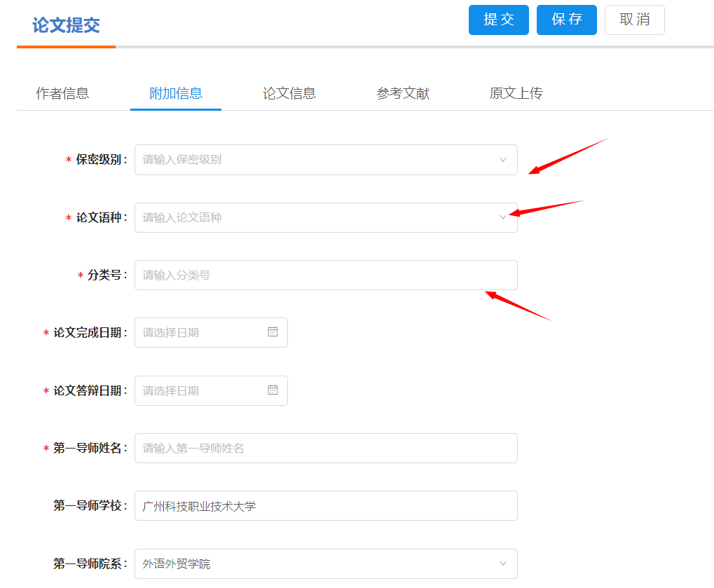
Task: Switch to the 原文上传 tab
Action: pos(516,93)
